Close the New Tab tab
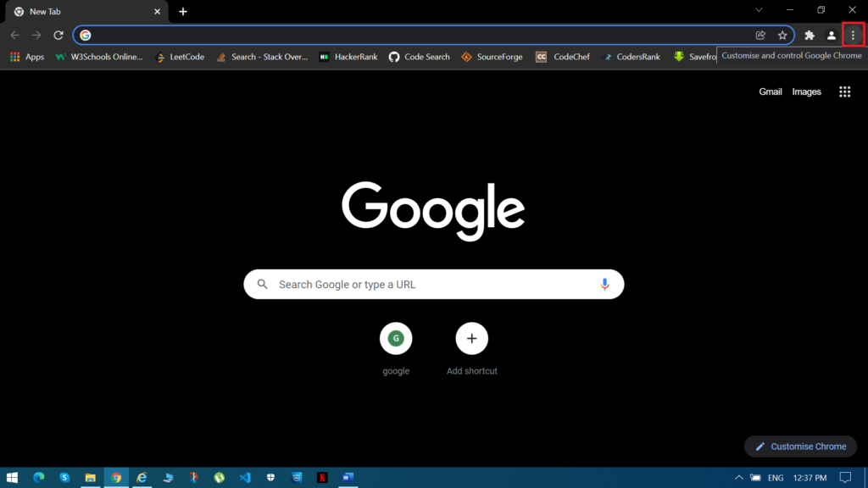868x488 pixels. pyautogui.click(x=157, y=12)
